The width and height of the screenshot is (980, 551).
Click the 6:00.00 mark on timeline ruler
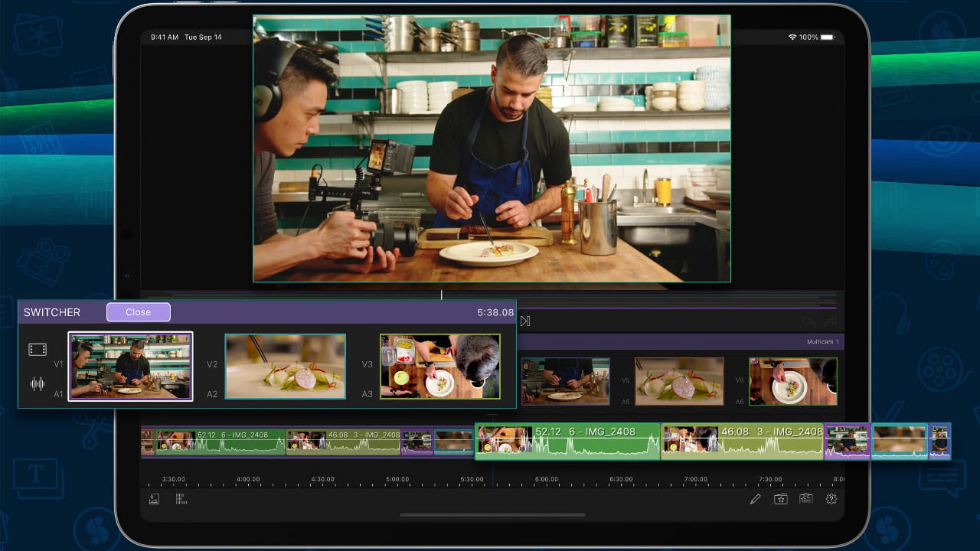click(x=546, y=480)
